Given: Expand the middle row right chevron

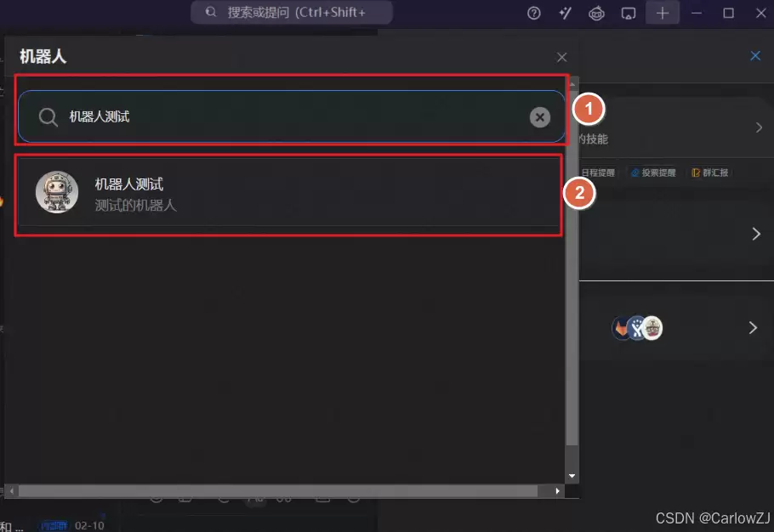Looking at the screenshot, I should pyautogui.click(x=756, y=234).
